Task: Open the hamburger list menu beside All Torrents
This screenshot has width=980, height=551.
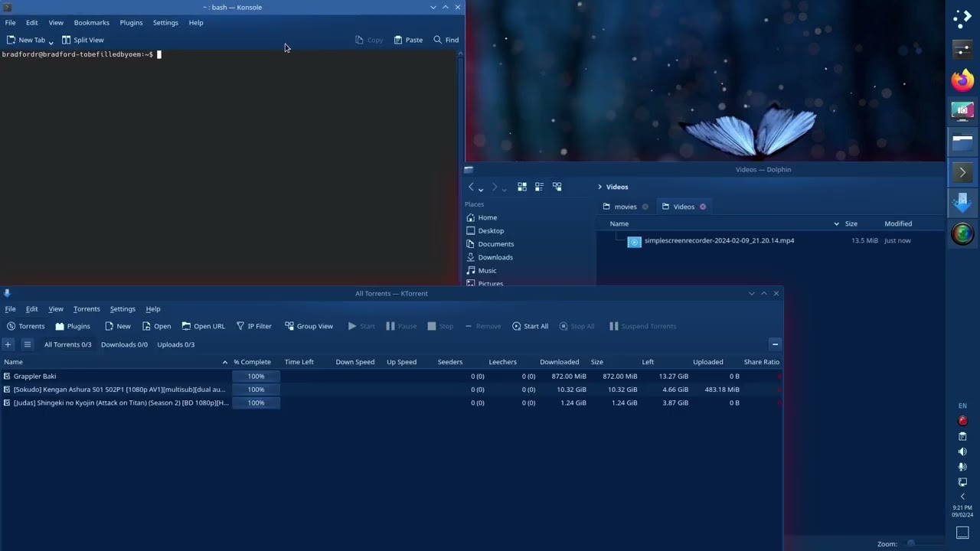Action: 27,344
